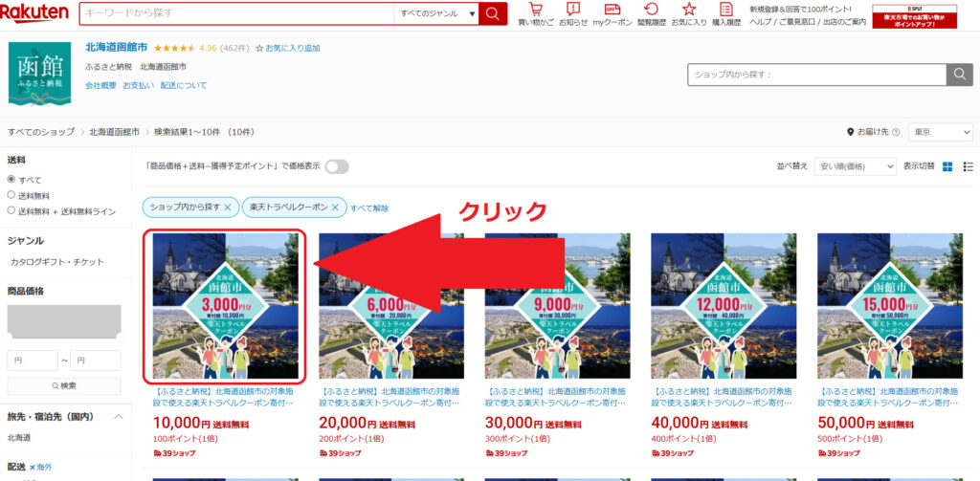Click すべてのショップ breadcrumb
Viewport: 980px width, 481px height.
[41, 132]
